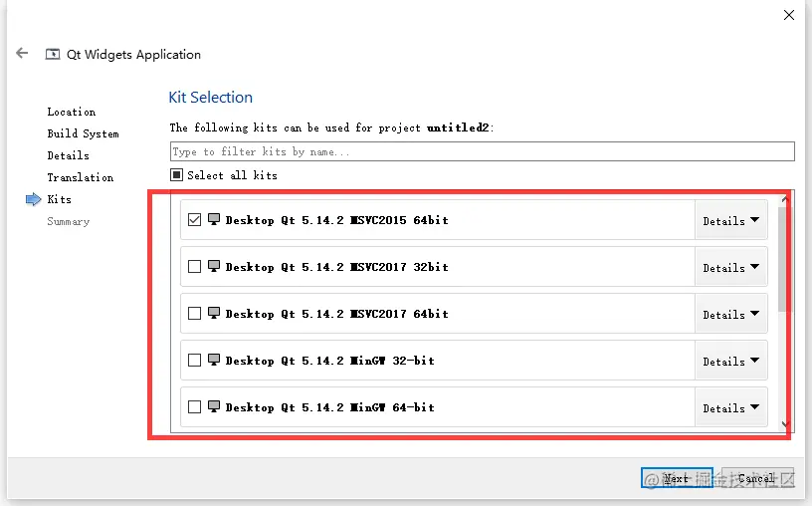The height and width of the screenshot is (506, 812).
Task: Click monitor icon of MinGW 32-bit kit
Action: click(214, 360)
